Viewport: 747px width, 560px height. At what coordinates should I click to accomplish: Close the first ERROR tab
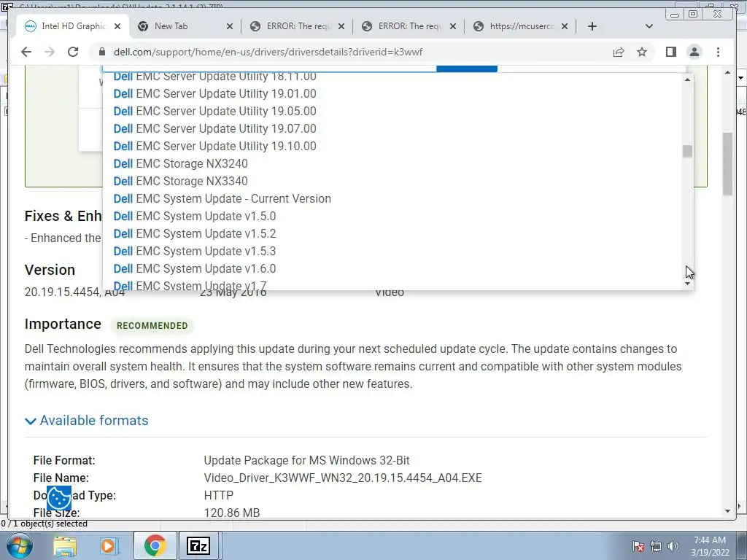(341, 26)
